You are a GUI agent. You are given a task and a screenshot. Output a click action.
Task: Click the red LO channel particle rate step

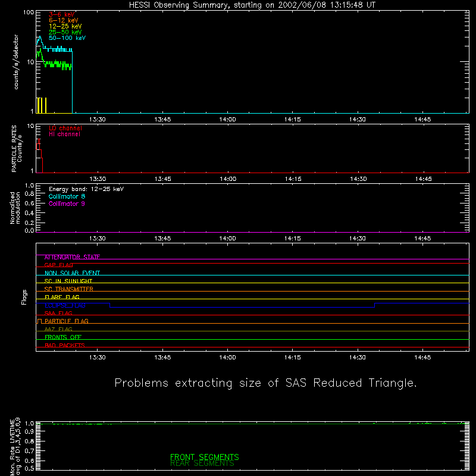point(39,155)
